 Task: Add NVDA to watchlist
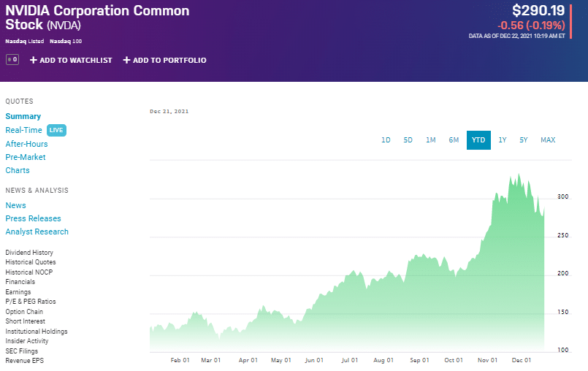(72, 60)
